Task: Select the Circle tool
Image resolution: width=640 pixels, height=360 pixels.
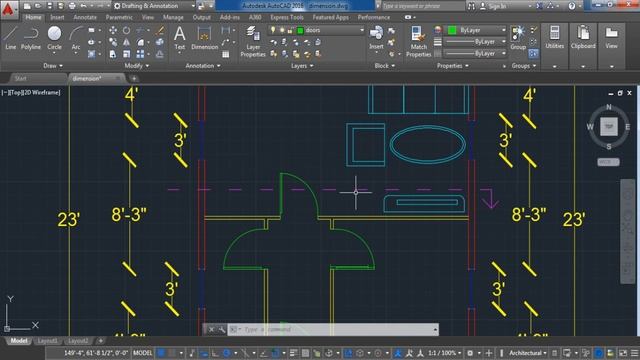Action: pyautogui.click(x=54, y=38)
